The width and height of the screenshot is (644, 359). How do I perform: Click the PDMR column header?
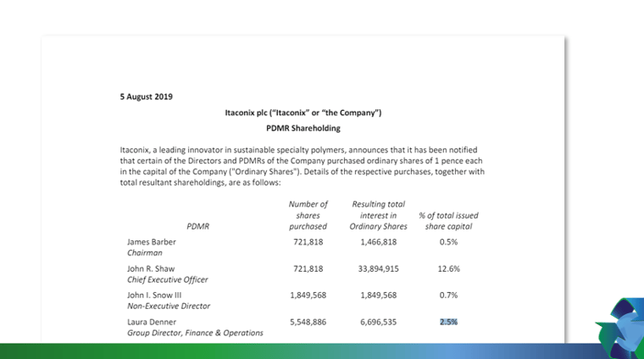[x=197, y=226]
